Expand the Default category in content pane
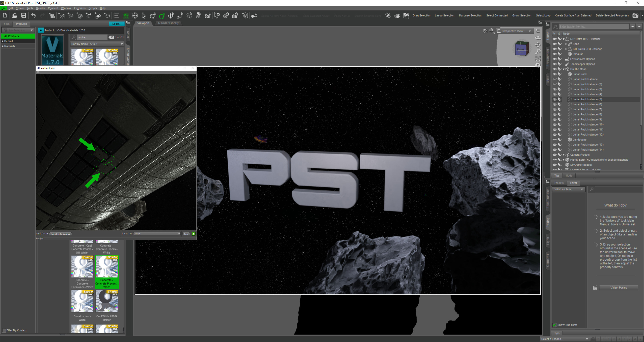644x342 pixels. click(3, 41)
